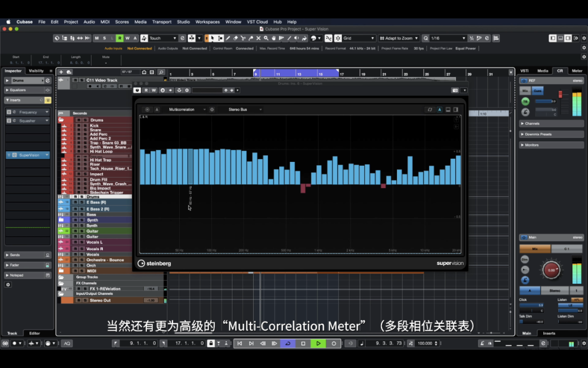Toggle the green Read automation R button
588x368 pixels.
coord(120,38)
